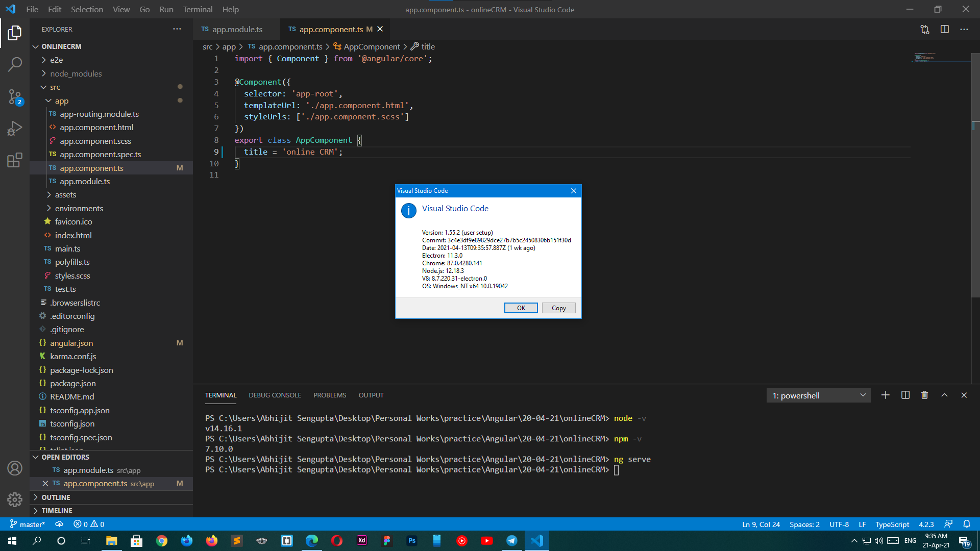
Task: Open the DEBUG CONSOLE panel tab
Action: click(x=275, y=395)
